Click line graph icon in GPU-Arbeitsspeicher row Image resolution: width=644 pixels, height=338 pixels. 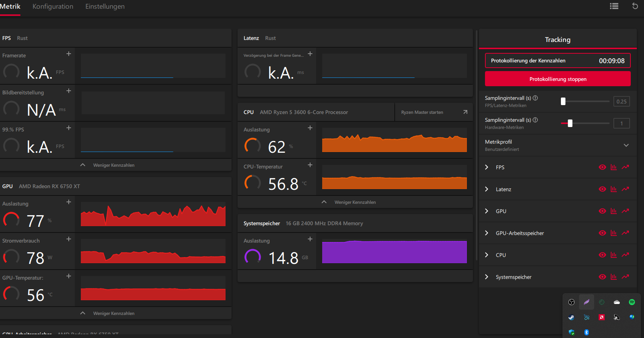pos(625,233)
